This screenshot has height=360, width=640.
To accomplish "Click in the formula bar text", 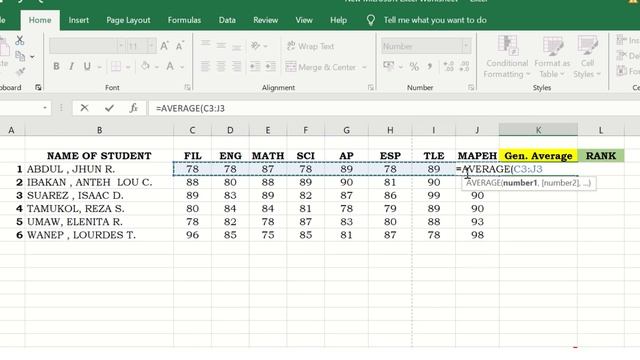I will pyautogui.click(x=190, y=109).
